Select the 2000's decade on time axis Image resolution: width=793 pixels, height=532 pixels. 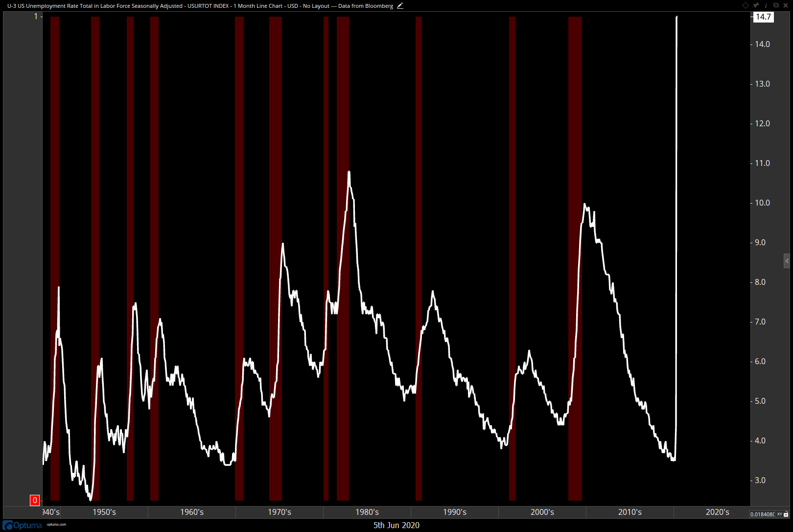coord(542,512)
